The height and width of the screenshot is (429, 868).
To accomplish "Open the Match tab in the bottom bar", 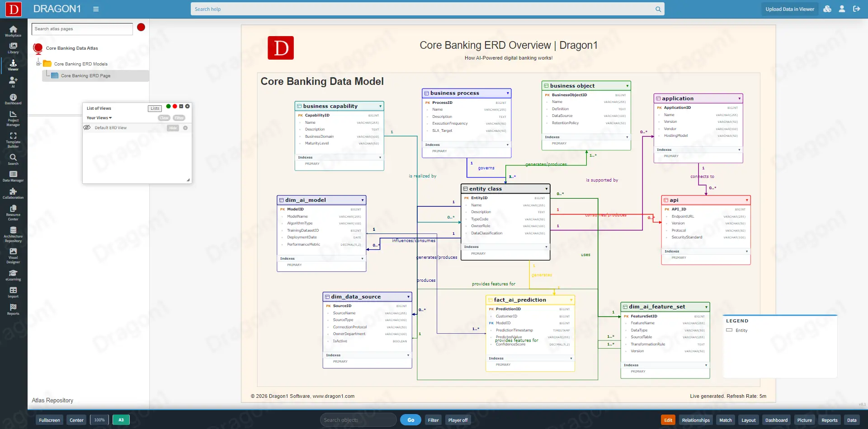I will 725,420.
